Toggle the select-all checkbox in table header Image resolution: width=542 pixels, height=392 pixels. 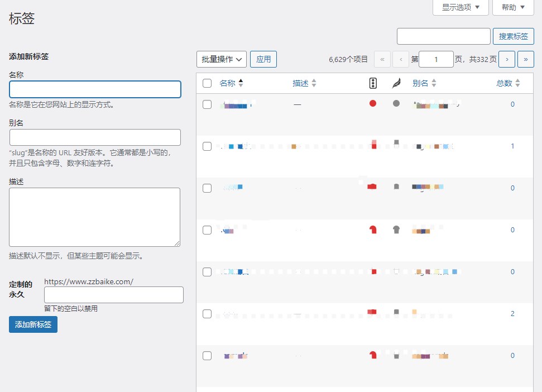(x=207, y=83)
